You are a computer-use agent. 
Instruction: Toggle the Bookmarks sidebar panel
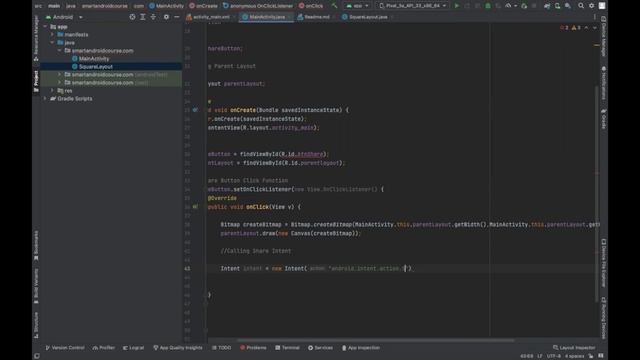pos(36,245)
